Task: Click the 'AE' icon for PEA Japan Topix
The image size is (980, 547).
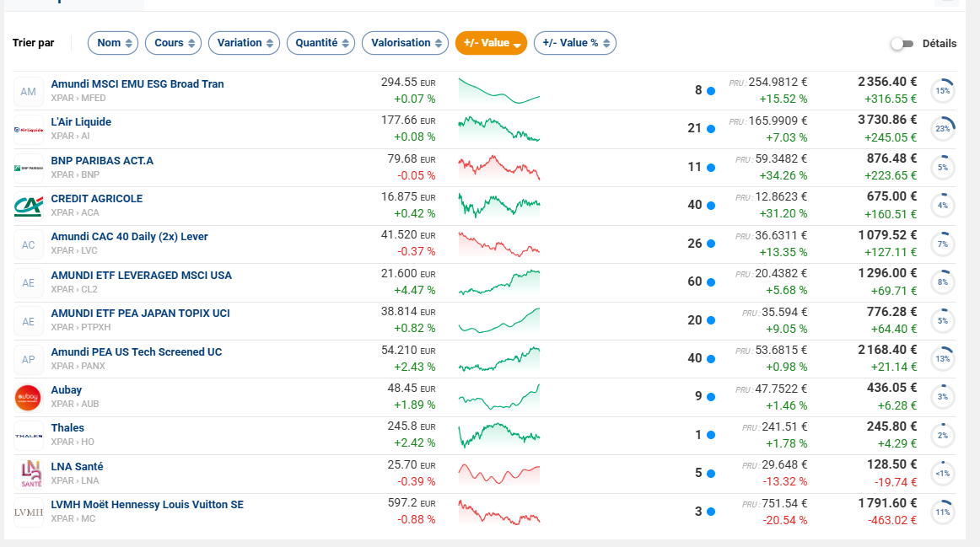Action: (28, 321)
